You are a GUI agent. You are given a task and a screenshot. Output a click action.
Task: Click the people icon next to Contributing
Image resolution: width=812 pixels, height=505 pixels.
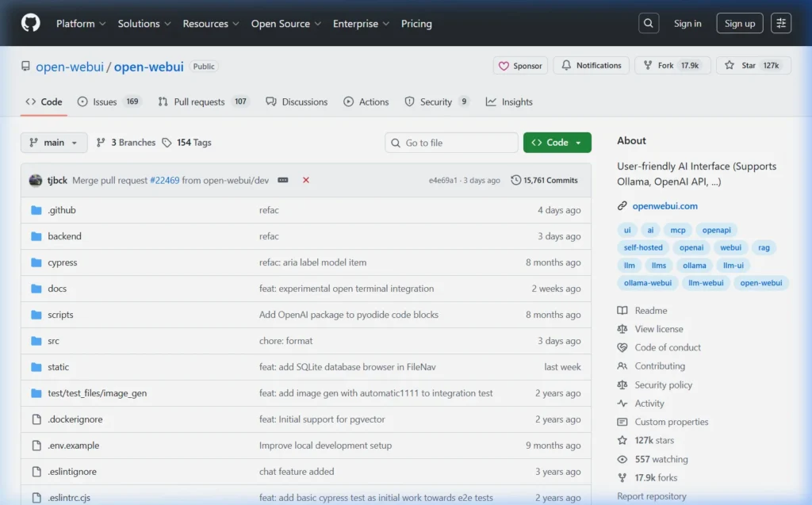(x=623, y=366)
